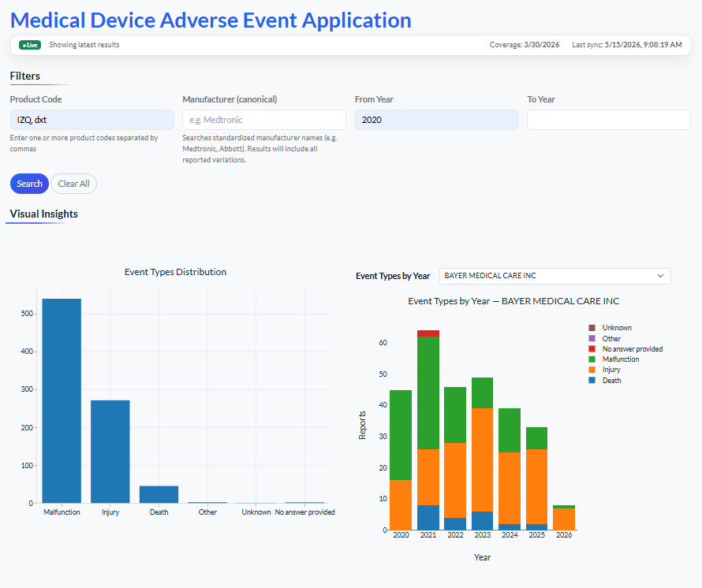Click the green Live status badge
Image resolution: width=702 pixels, height=588 pixels.
[x=30, y=45]
